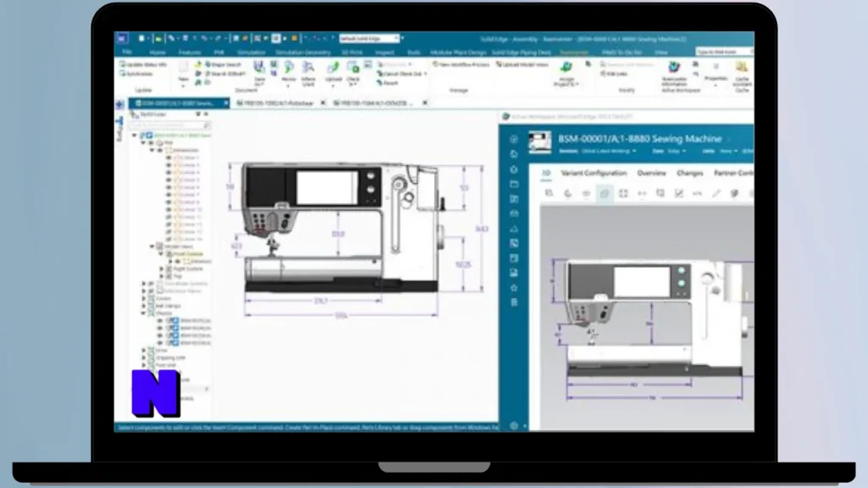The height and width of the screenshot is (488, 868).
Task: Collapse the Model Views tree node
Action: [x=153, y=247]
